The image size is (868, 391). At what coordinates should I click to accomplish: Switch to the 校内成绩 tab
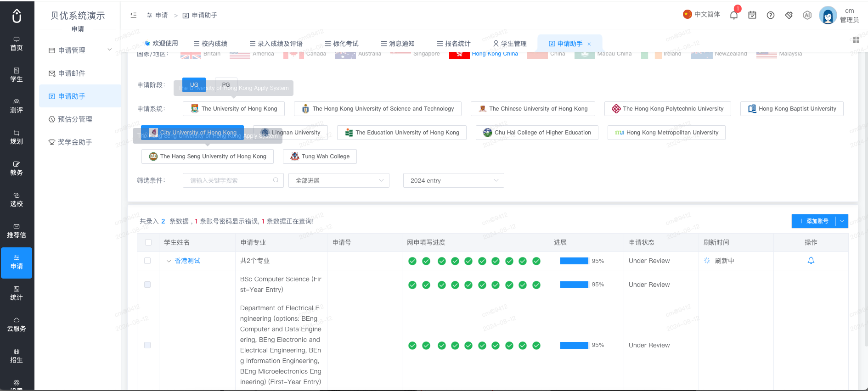[x=210, y=44]
